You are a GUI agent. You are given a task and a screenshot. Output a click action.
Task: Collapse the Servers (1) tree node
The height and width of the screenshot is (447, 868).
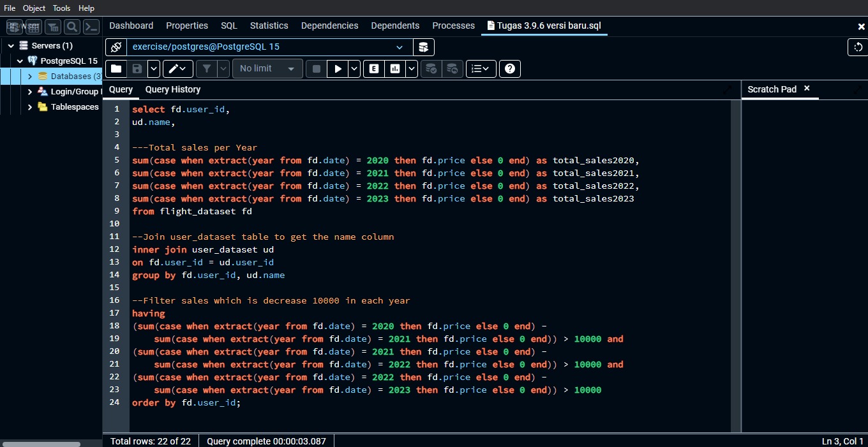pyautogui.click(x=11, y=46)
